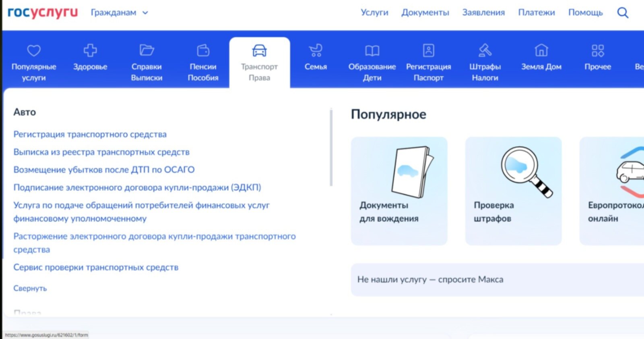Open the heart icon for Популярные услуги
Screen dimensions: 644x339
click(34, 51)
